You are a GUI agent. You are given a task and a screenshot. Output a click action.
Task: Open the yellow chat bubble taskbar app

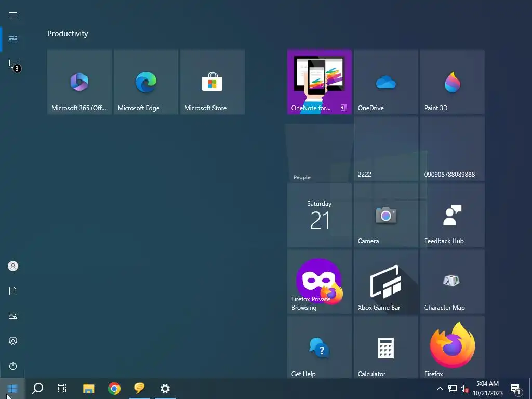coord(139,389)
